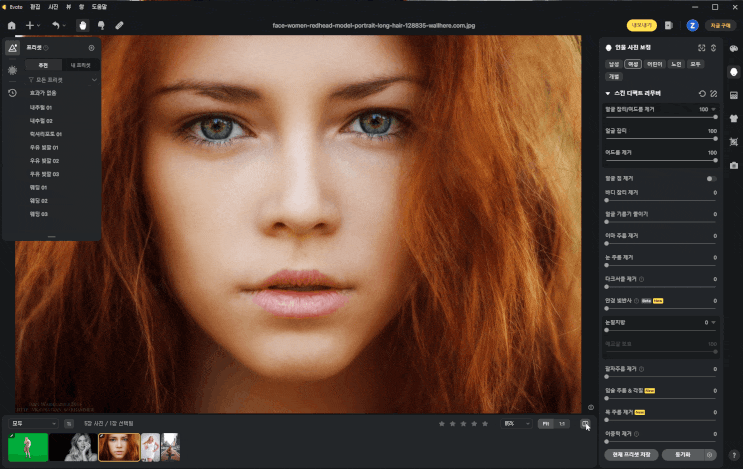Collapse the 스킨 디펙트 리무버 section
The height and width of the screenshot is (469, 743).
click(608, 94)
